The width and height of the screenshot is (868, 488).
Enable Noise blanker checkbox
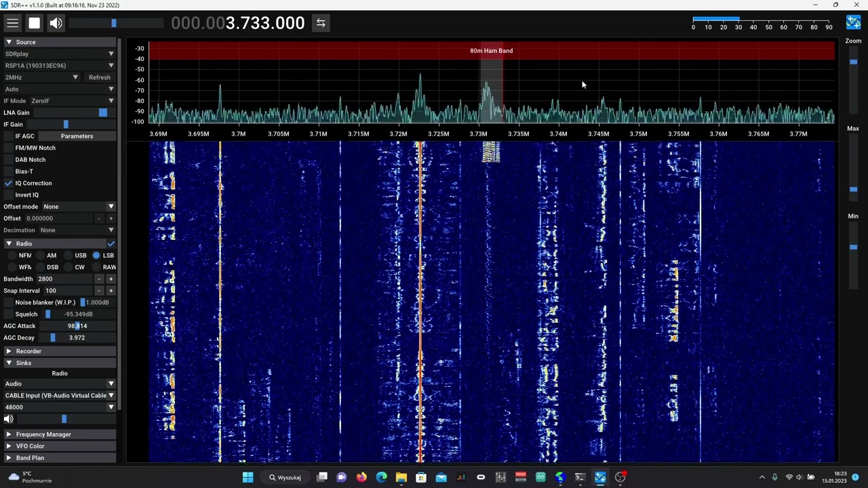9,302
